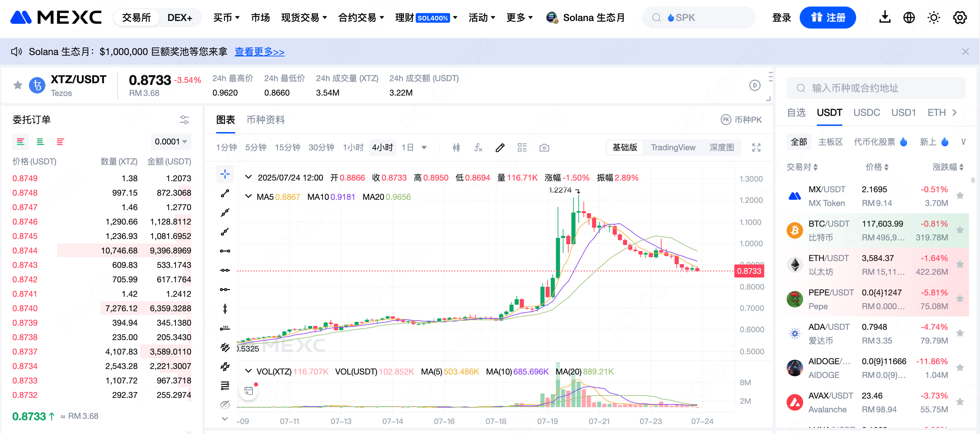Sort market list by 价格
The image size is (980, 434).
[876, 166]
